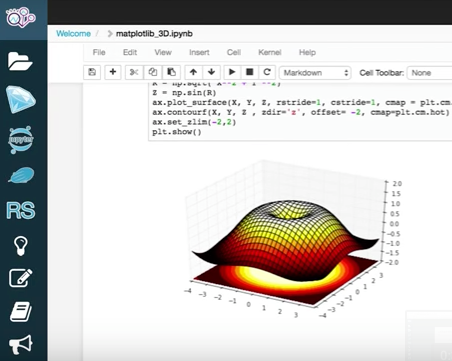Click the code cell containing plt.show()
Image resolution: width=452 pixels, height=361 pixels.
300,112
